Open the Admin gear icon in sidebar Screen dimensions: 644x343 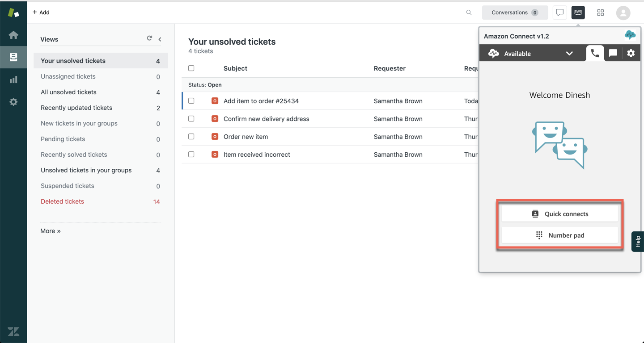[13, 102]
